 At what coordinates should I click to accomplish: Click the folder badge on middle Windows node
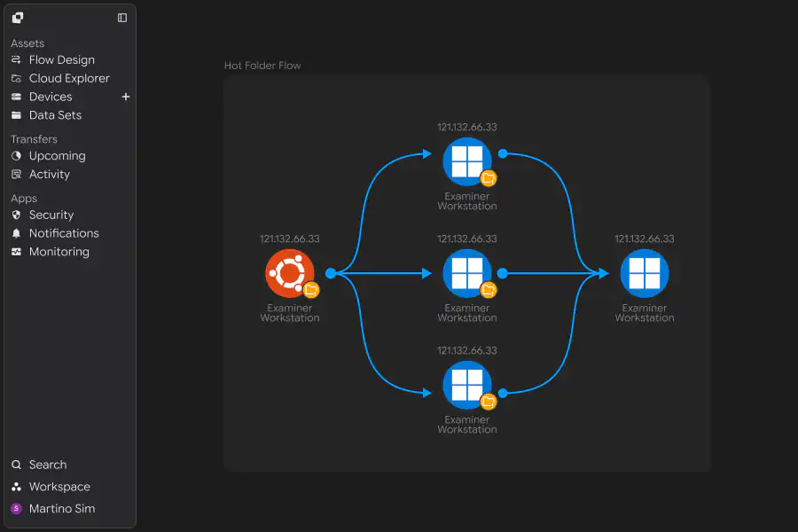488,290
